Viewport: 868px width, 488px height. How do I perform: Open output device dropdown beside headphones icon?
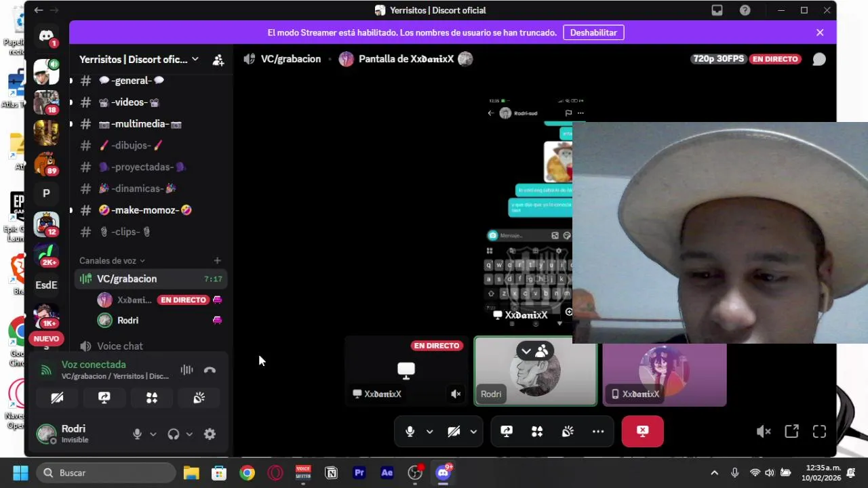[x=189, y=434]
